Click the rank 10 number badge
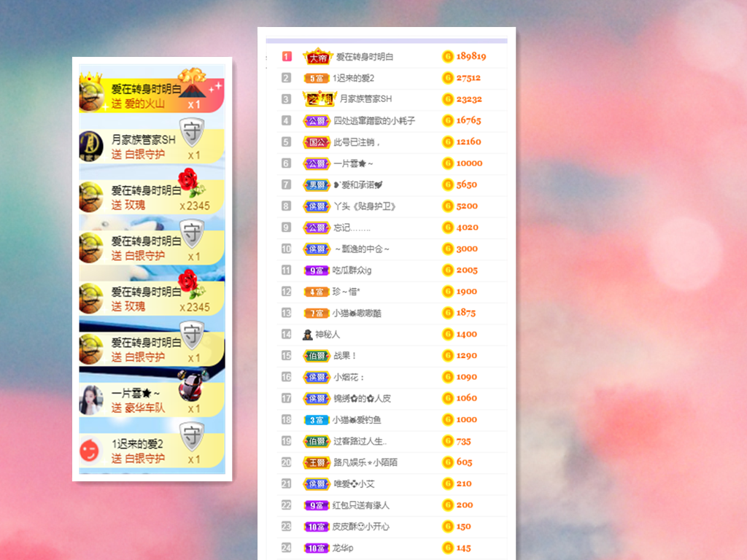This screenshot has height=560, width=747. [x=286, y=249]
